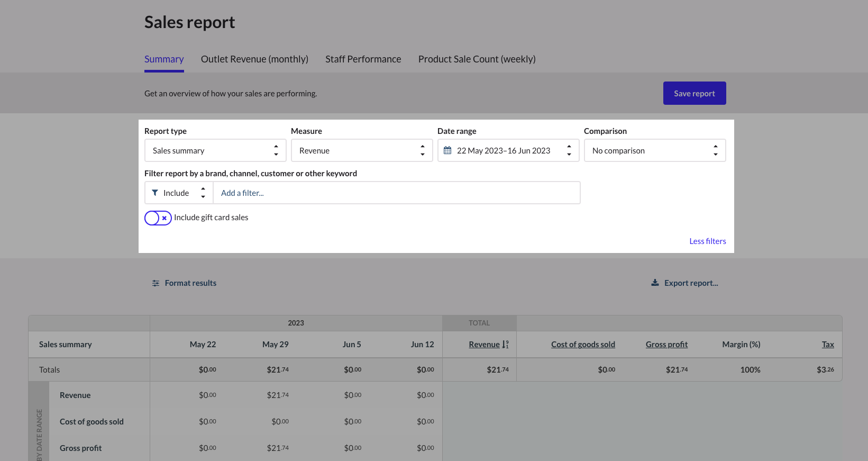
Task: Switch to Outlet Revenue (monthly) tab
Action: coord(254,59)
